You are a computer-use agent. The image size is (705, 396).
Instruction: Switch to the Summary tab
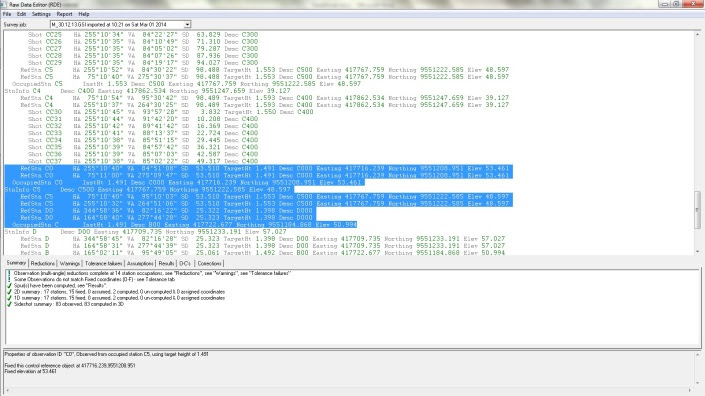(x=16, y=263)
